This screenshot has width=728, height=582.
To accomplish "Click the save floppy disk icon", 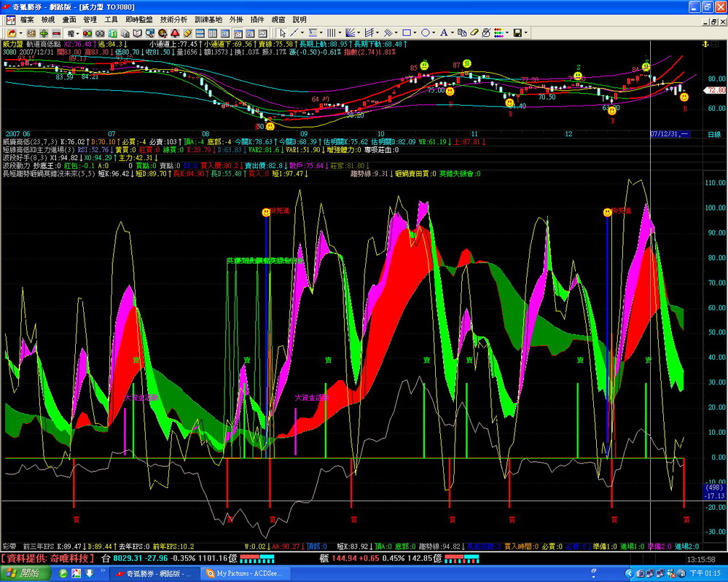I will pyautogui.click(x=517, y=33).
